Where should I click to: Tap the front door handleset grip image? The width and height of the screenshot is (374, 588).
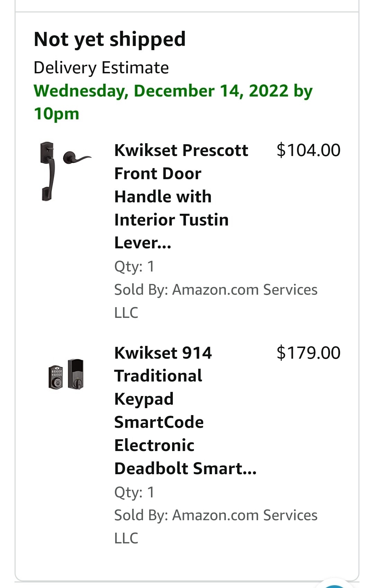[x=47, y=171]
